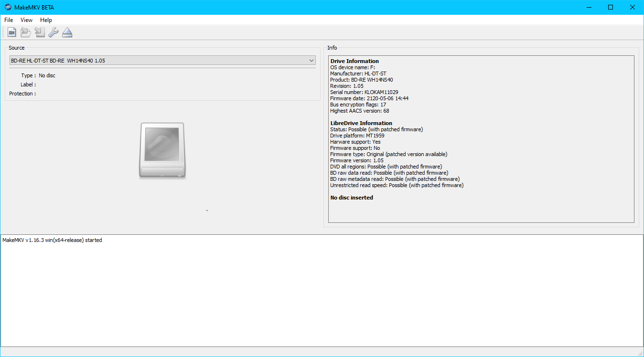644x357 pixels.
Task: Click the 'Firmware support: No' line
Action: tap(355, 148)
